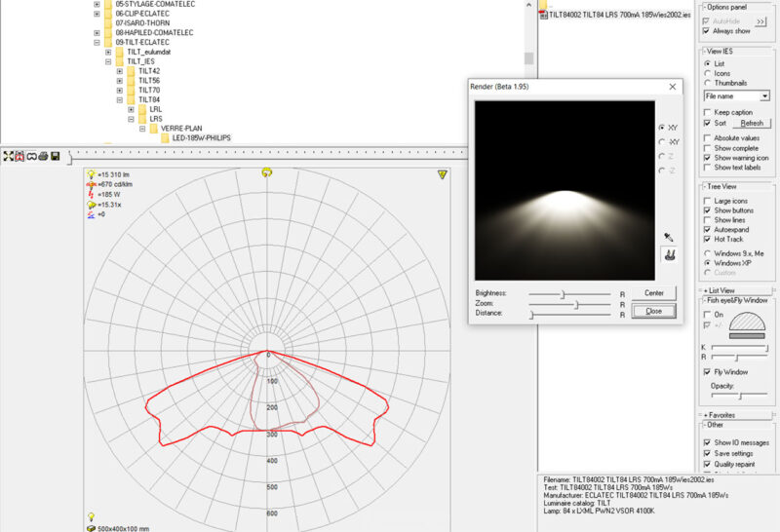The height and width of the screenshot is (532, 780).
Task: Click the eyedropper icon in the Render window
Action: pyautogui.click(x=668, y=237)
